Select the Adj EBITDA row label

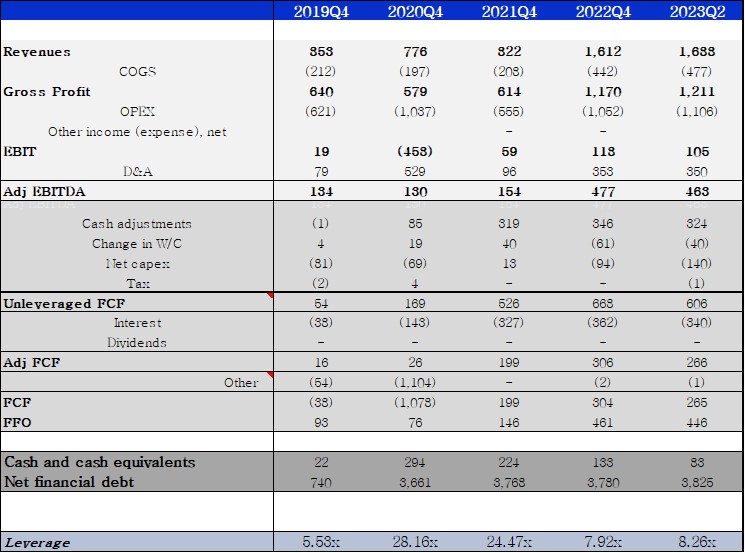pyautogui.click(x=47, y=191)
